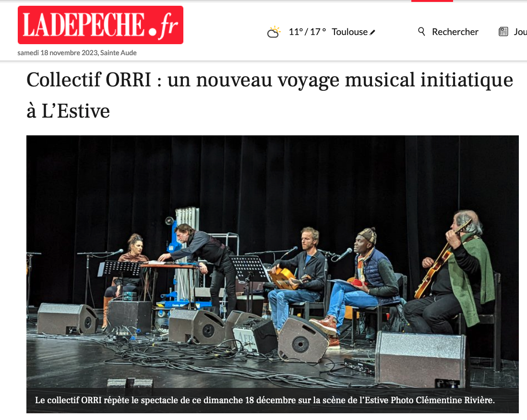Image resolution: width=527 pixels, height=420 pixels.
Task: Click the photo caption text bar
Action: pos(272,400)
